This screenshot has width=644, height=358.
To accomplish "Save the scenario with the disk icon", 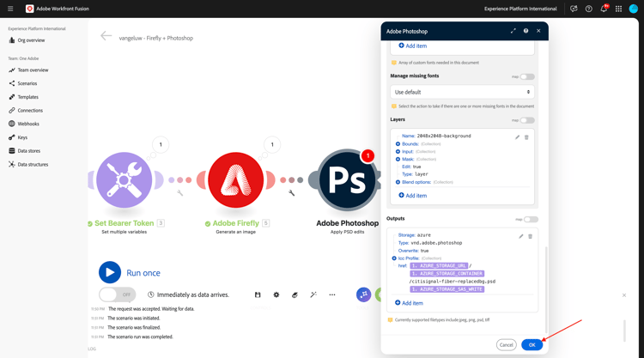I will [258, 294].
